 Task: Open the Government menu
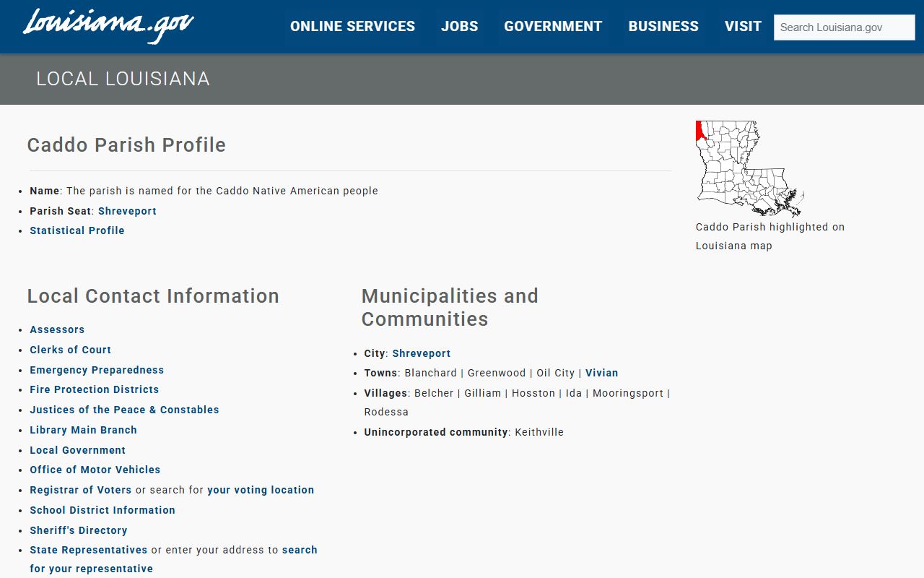point(553,27)
